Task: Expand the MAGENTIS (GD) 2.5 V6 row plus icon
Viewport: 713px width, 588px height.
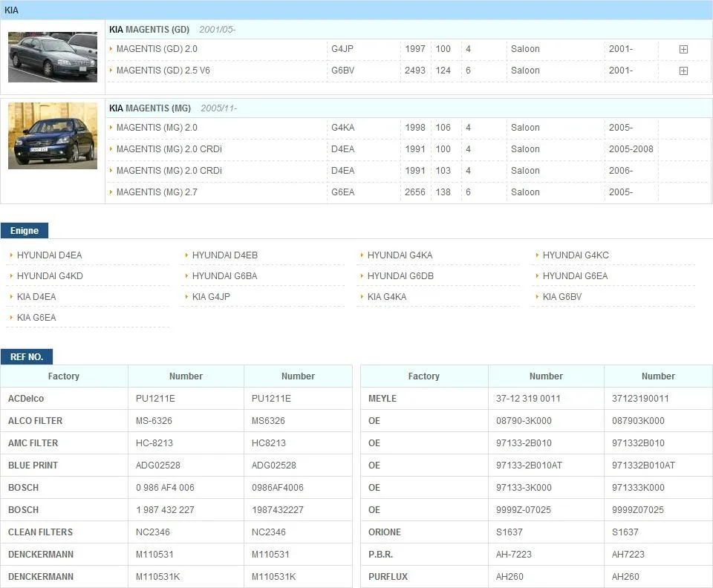Action: coord(683,71)
